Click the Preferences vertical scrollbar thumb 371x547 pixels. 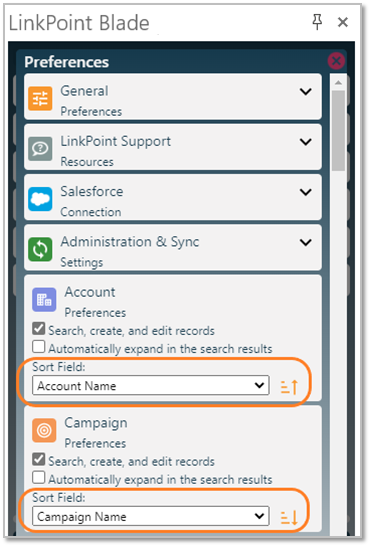(x=338, y=131)
